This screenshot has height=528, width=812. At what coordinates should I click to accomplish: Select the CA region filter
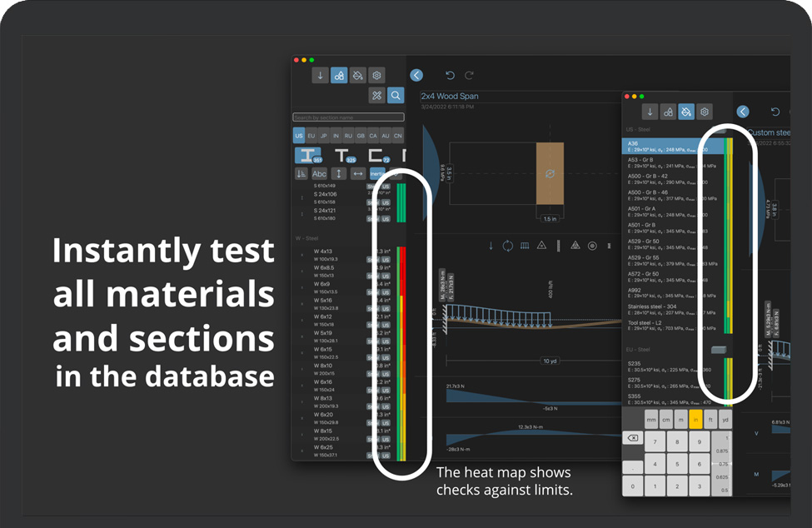tap(373, 136)
